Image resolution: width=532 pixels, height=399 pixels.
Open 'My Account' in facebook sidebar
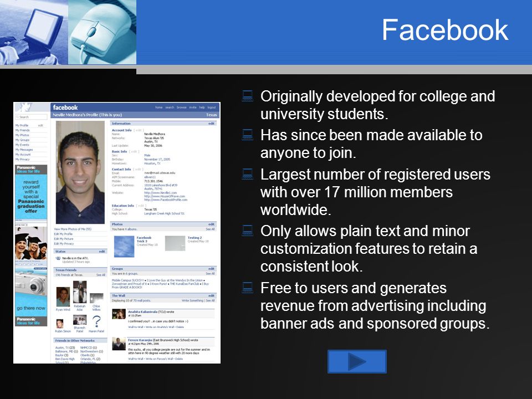(23, 155)
